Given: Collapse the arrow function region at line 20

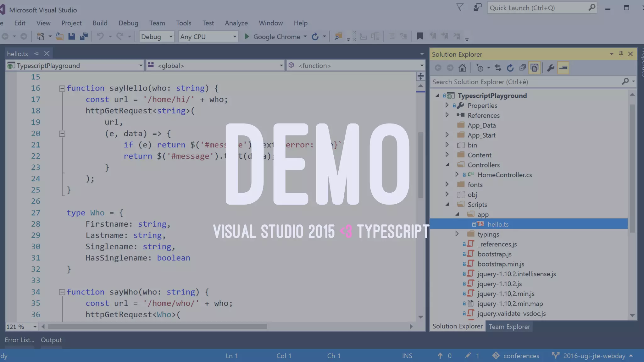Looking at the screenshot, I should pos(62,134).
